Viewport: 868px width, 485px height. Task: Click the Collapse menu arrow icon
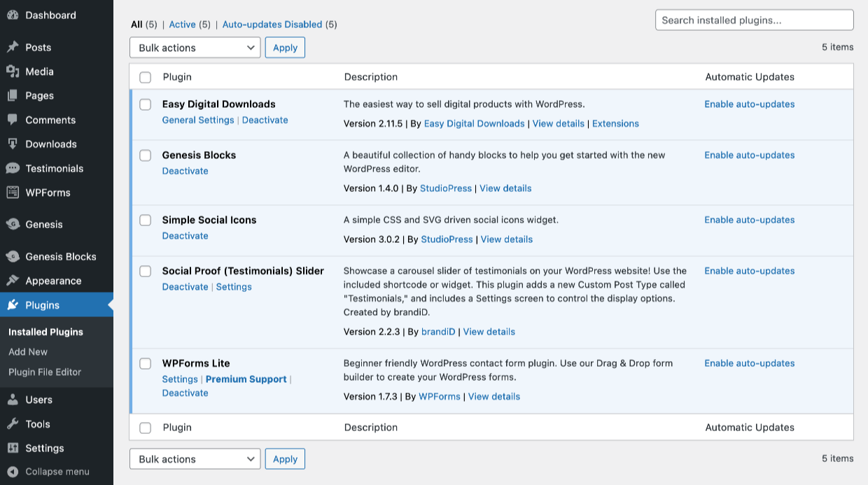[x=13, y=472]
